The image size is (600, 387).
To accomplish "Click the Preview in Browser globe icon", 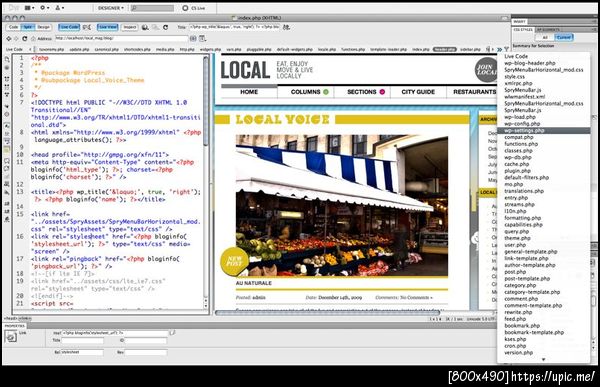I will (x=145, y=27).
